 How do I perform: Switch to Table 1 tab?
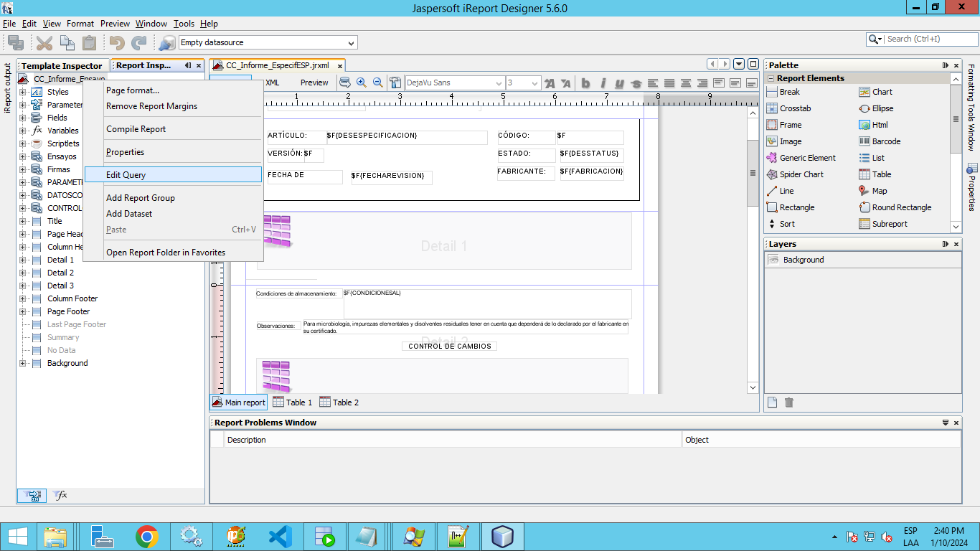click(x=293, y=402)
